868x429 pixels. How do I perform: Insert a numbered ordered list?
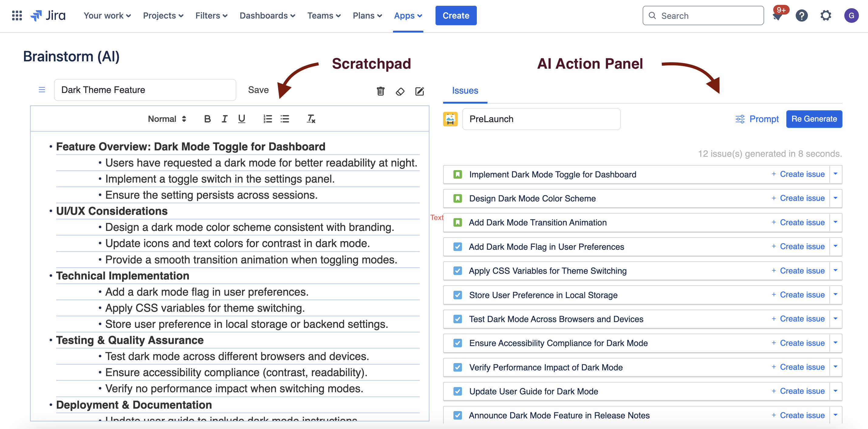click(x=268, y=119)
